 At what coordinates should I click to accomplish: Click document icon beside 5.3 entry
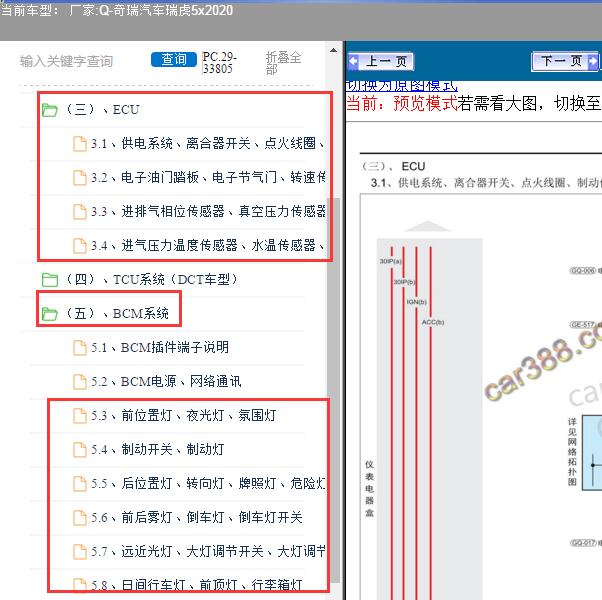pyautogui.click(x=80, y=416)
